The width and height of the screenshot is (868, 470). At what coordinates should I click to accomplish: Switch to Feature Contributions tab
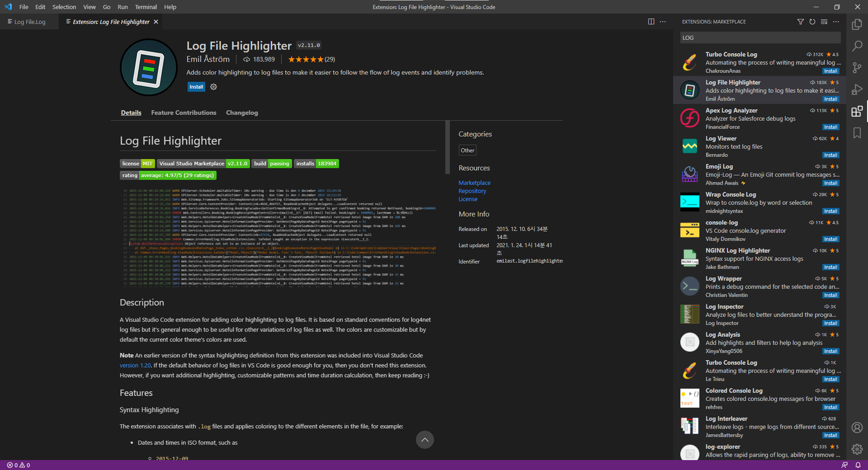pos(184,113)
